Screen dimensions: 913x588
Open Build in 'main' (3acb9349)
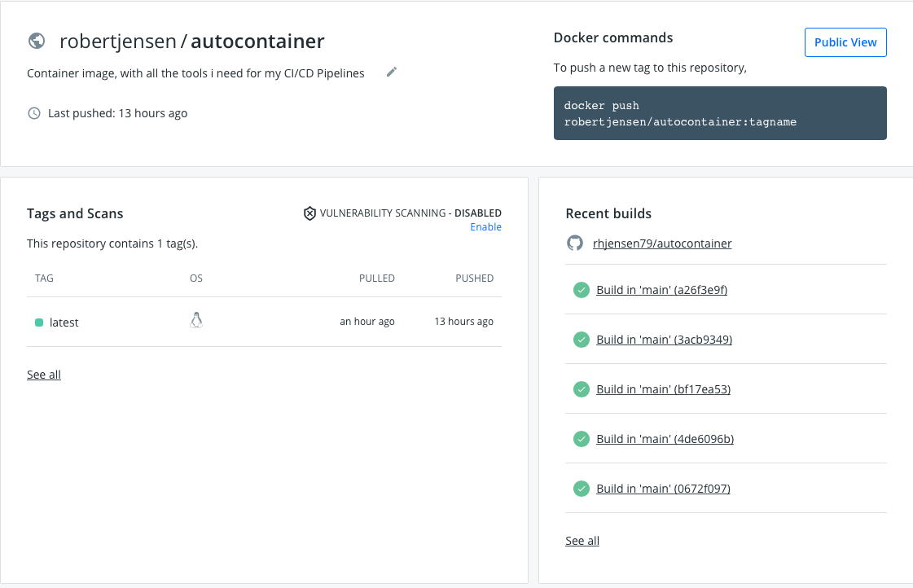tap(664, 340)
